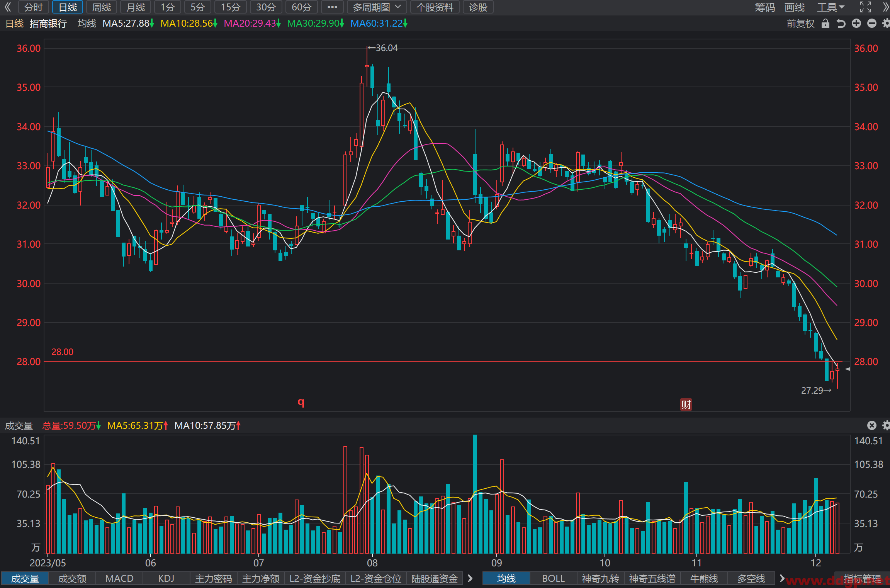This screenshot has height=588, width=890.
Task: Expand the 多周期图 dropdown
Action: point(377,7)
